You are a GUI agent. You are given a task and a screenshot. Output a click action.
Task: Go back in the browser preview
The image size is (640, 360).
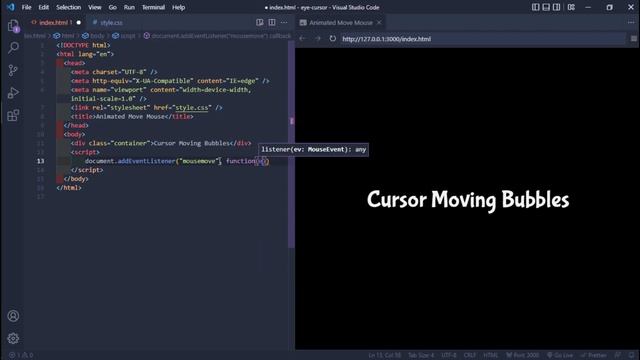tap(302, 39)
